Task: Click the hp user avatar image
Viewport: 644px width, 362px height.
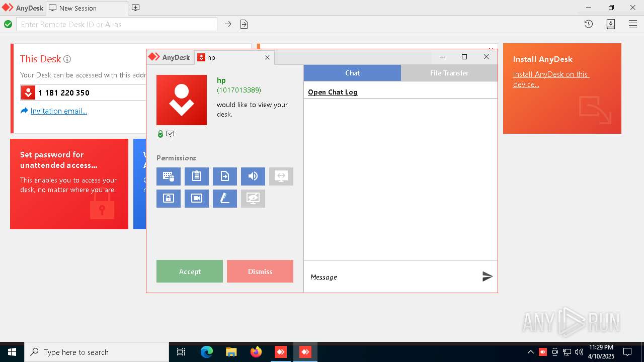Action: [x=182, y=100]
